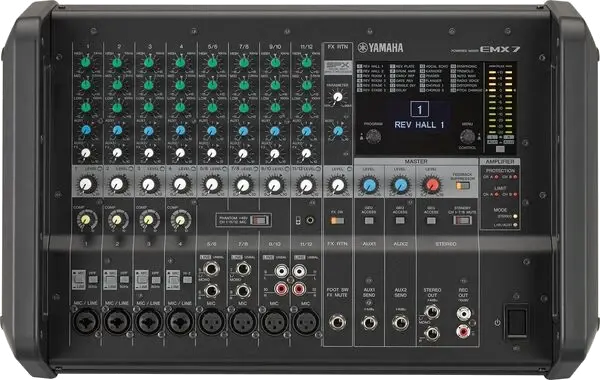The height and width of the screenshot is (380, 600).
Task: Click the channel 9/10 MID EQ knob
Action: (x=275, y=85)
